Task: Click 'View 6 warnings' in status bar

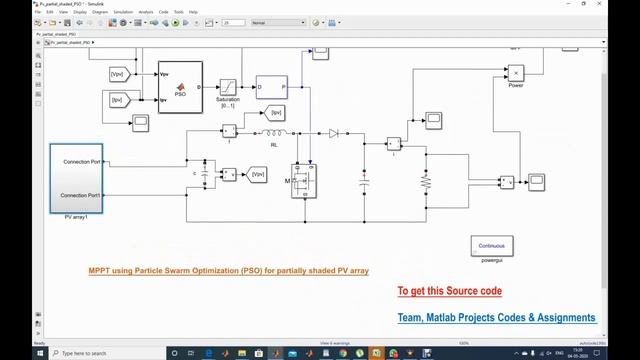Action: 335,343
